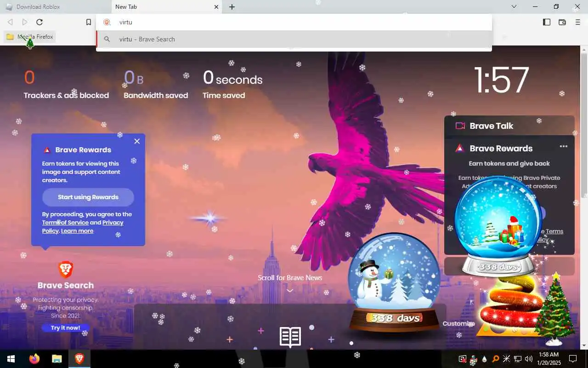Open the Terms link on the Rewards card
The image size is (588, 368).
tap(554, 231)
